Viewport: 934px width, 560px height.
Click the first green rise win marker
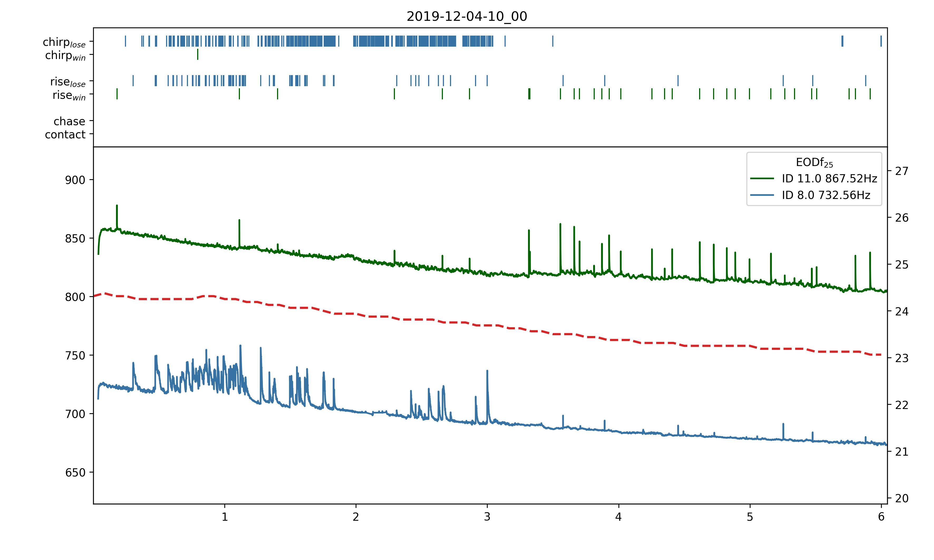[117, 94]
